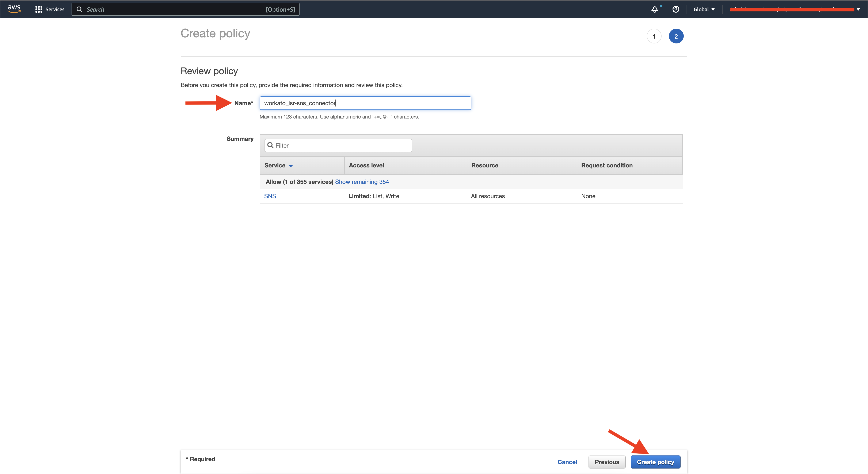Click the SNS service link
Image resolution: width=868 pixels, height=474 pixels.
(270, 195)
